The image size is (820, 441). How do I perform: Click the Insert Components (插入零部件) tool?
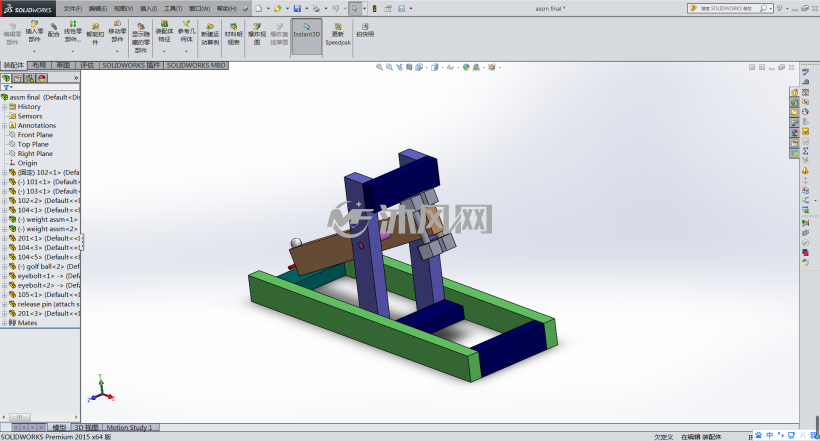coord(34,31)
